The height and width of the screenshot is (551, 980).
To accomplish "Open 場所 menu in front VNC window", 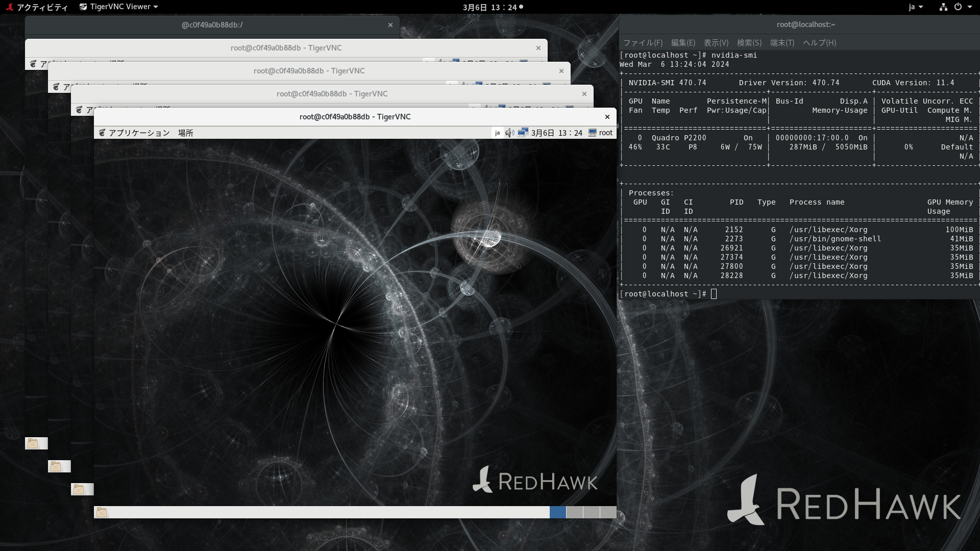I will coord(185,133).
